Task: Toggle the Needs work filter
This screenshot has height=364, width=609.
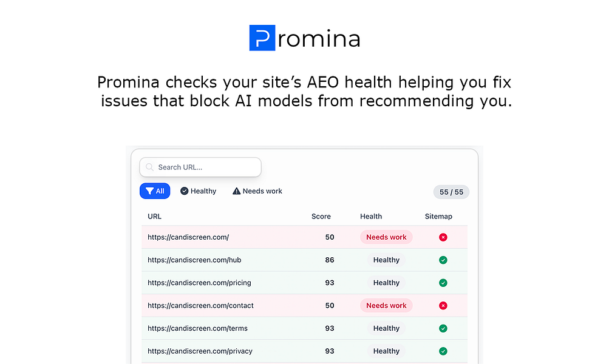Action: (x=257, y=190)
